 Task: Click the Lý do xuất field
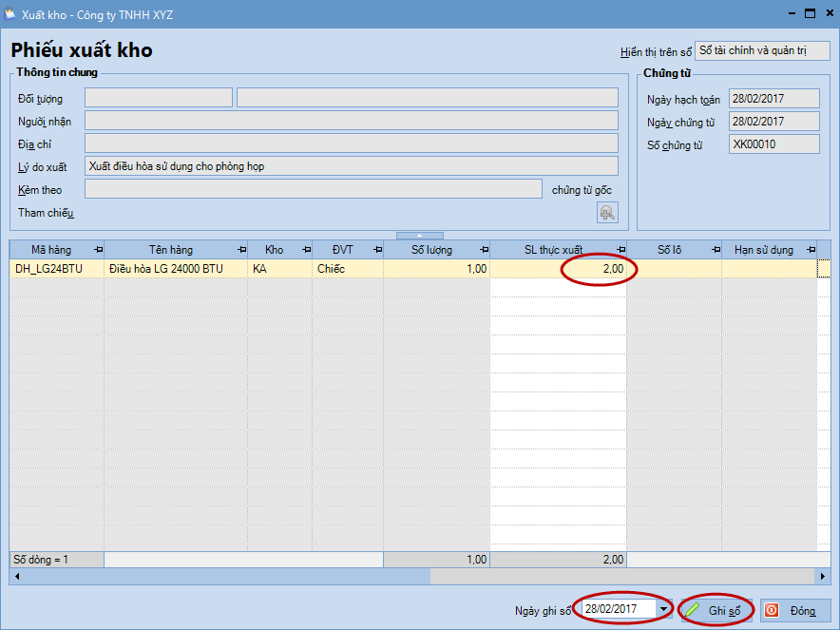352,166
